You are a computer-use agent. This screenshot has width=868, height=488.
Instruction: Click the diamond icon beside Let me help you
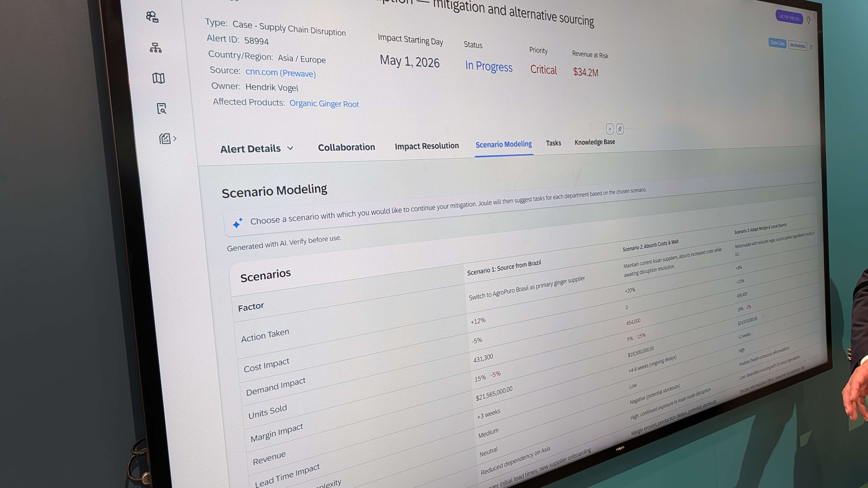[x=808, y=20]
